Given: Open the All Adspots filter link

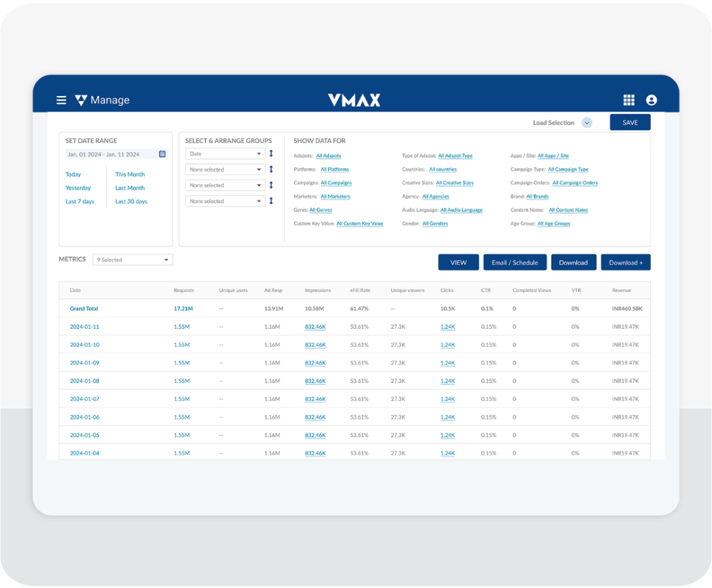Looking at the screenshot, I should pyautogui.click(x=328, y=156).
